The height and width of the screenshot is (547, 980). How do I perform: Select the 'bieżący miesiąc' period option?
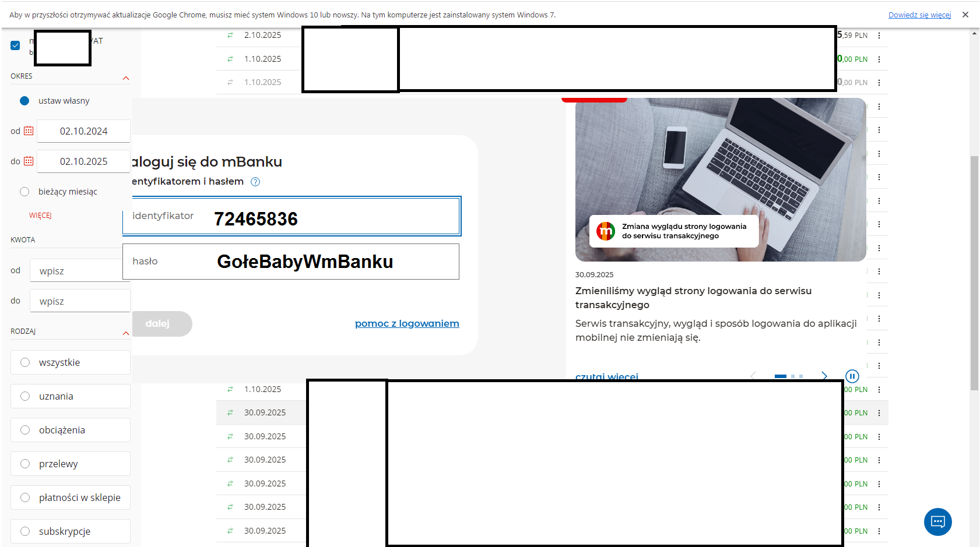coord(24,192)
